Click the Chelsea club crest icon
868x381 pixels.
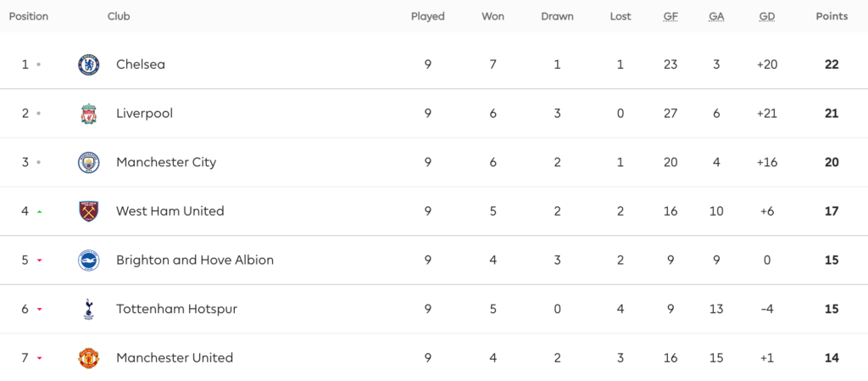89,64
